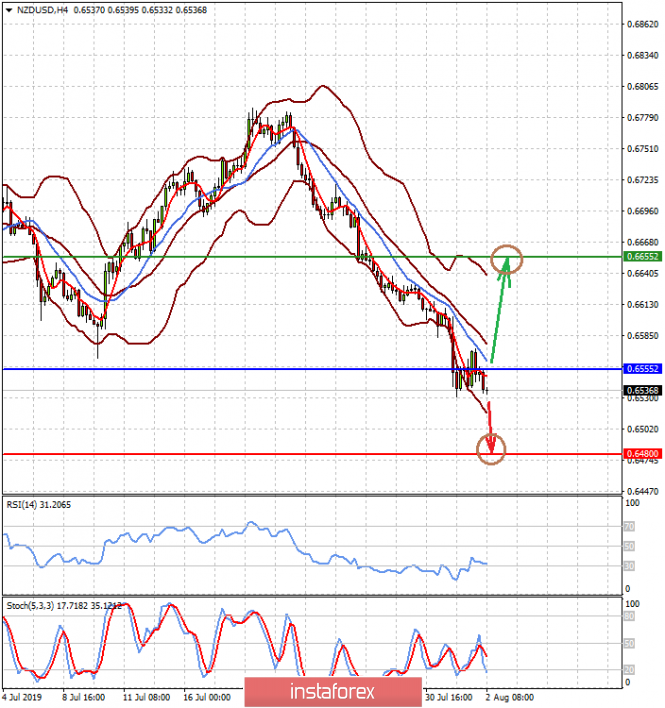
Task: Click the 0.66960 price axis value
Action: pyautogui.click(x=643, y=211)
